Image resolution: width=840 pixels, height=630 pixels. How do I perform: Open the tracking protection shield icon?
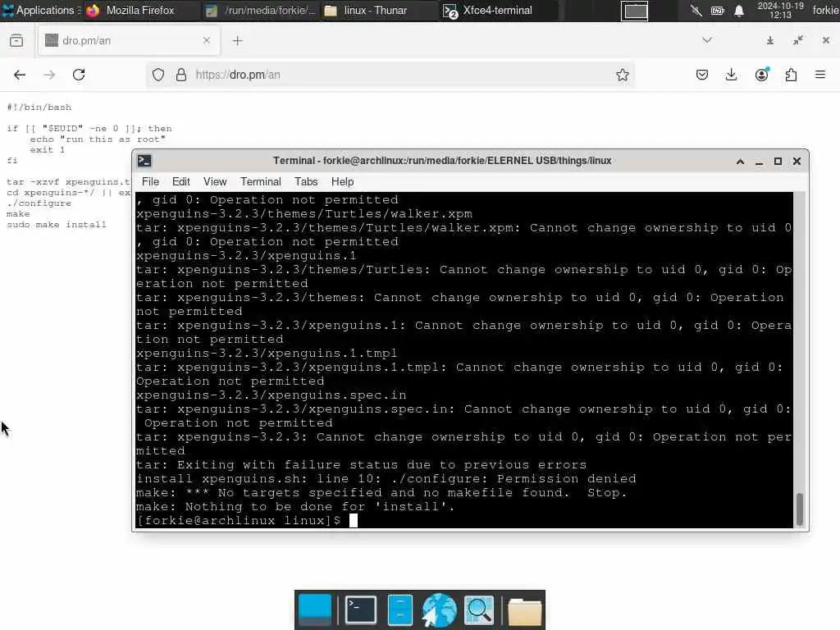pyautogui.click(x=158, y=75)
